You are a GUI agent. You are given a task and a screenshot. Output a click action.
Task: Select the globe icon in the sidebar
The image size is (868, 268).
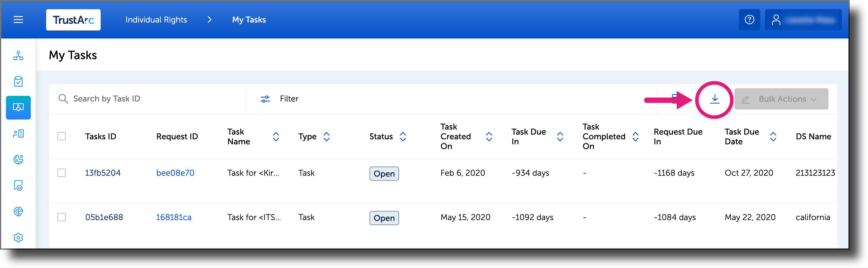point(18,160)
